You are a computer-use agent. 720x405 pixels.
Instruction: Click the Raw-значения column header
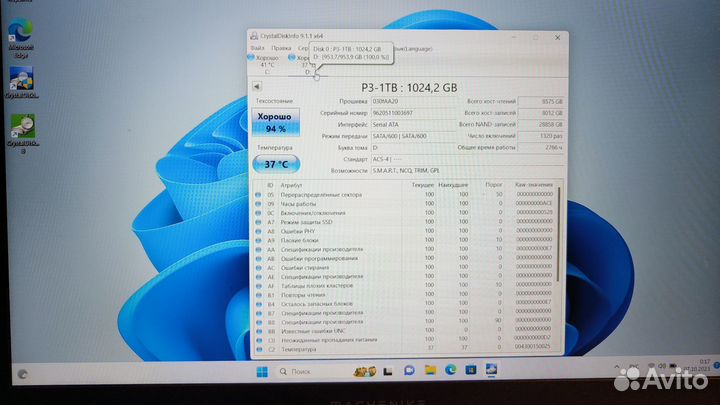[x=534, y=185]
